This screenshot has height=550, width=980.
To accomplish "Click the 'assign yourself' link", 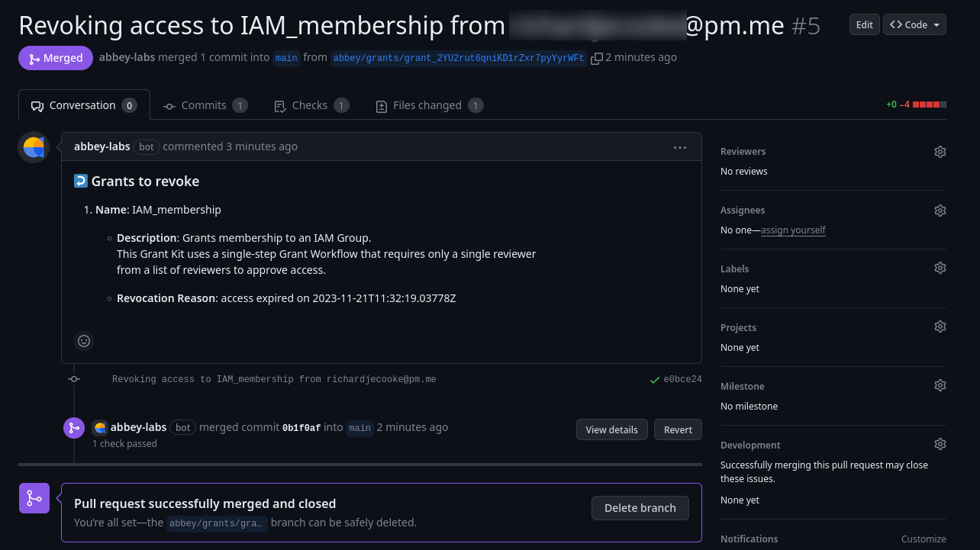I will (793, 230).
